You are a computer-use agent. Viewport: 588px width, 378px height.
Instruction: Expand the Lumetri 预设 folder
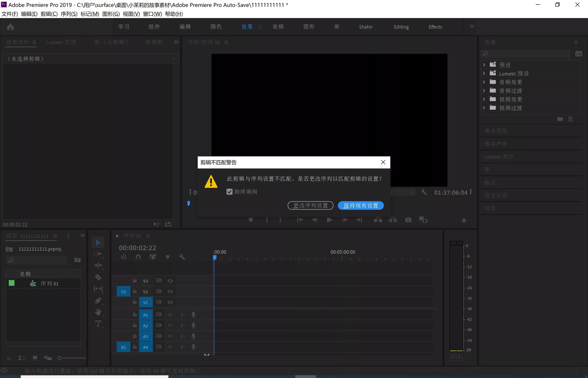[484, 73]
